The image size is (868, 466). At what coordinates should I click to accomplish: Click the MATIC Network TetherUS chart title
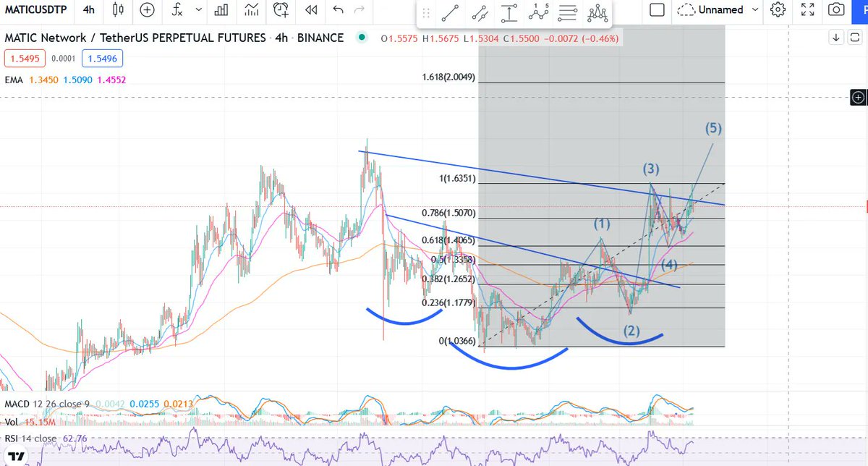pyautogui.click(x=174, y=38)
